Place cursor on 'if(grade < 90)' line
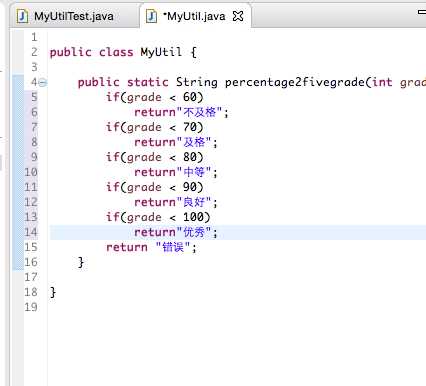The height and width of the screenshot is (386, 426). click(155, 187)
